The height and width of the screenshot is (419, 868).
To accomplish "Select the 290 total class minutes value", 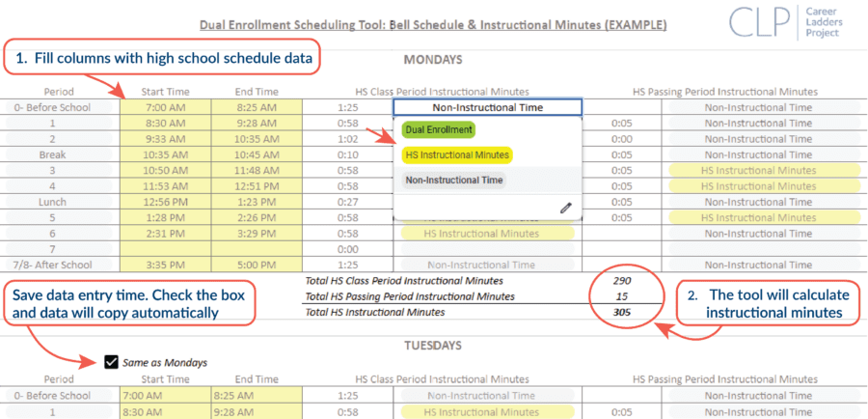I will pyautogui.click(x=622, y=280).
